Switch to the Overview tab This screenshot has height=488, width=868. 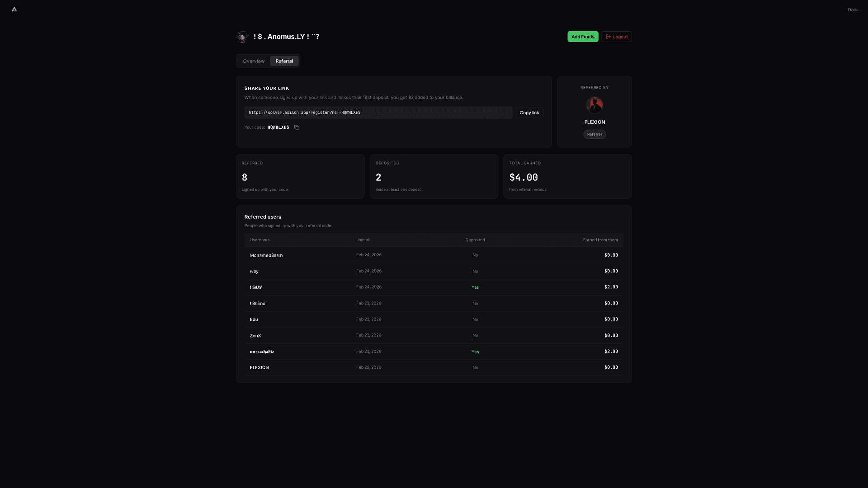[x=254, y=61]
